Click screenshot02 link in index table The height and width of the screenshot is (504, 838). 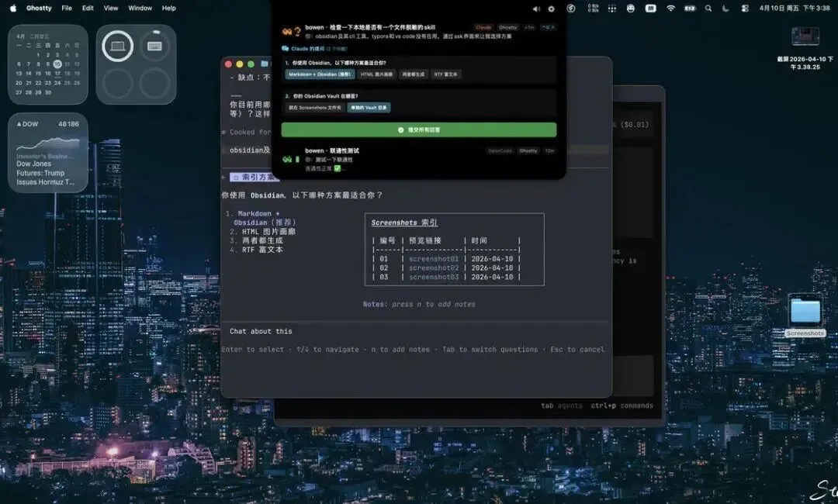434,268
